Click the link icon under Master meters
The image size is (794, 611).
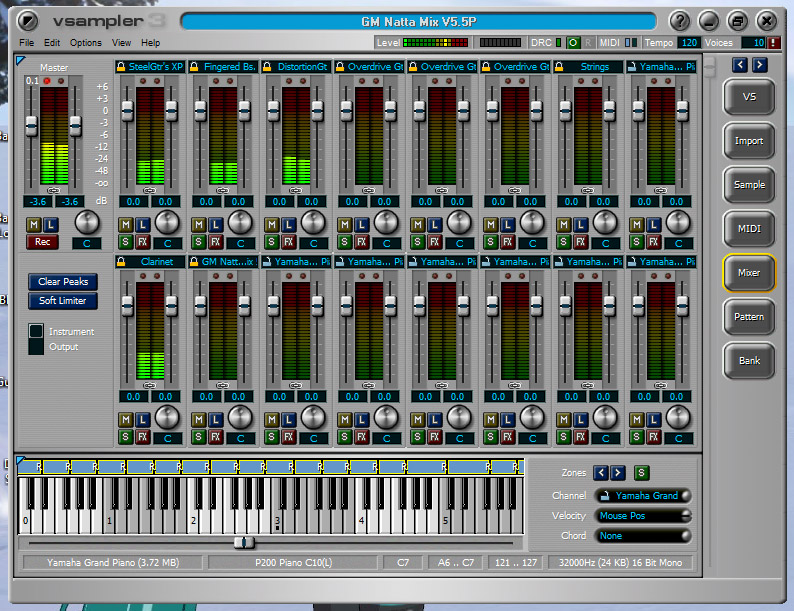[54, 190]
